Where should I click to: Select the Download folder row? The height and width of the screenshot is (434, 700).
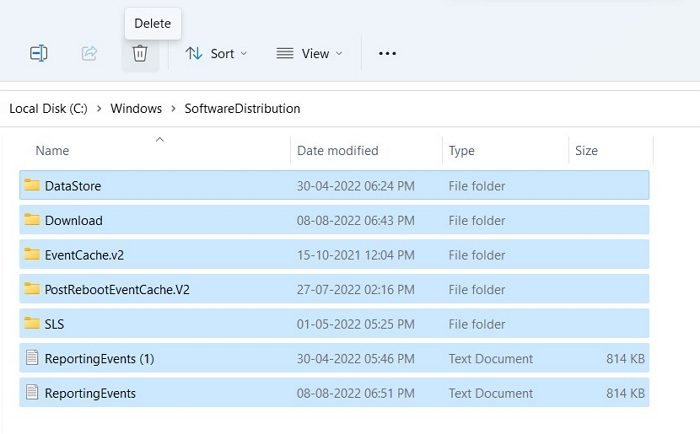pos(334,220)
